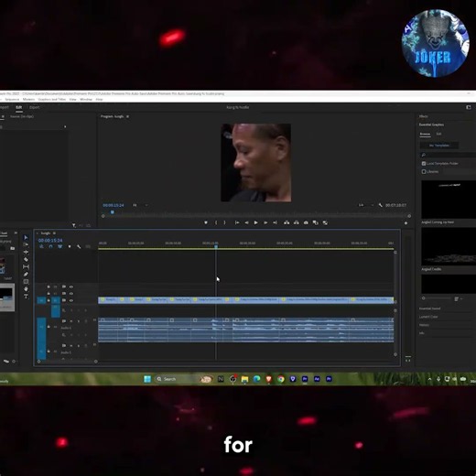
Task: Open the Window menu
Action: point(86,100)
